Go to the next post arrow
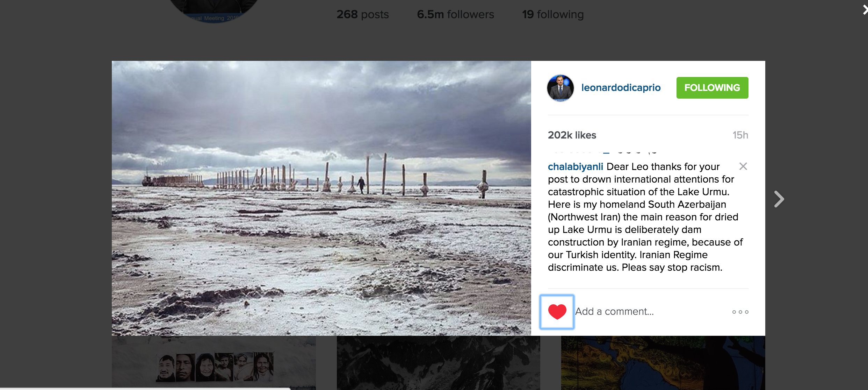The height and width of the screenshot is (390, 868). point(779,199)
